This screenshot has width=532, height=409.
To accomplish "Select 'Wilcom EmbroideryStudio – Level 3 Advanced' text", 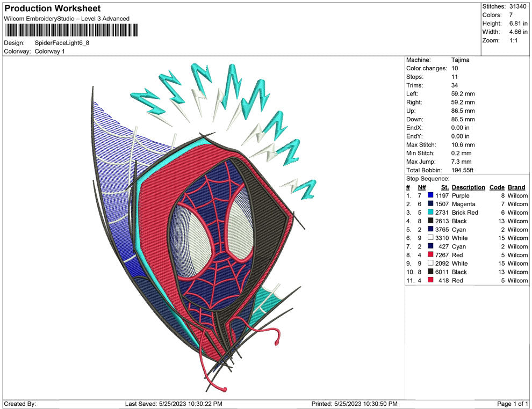I will [67, 19].
